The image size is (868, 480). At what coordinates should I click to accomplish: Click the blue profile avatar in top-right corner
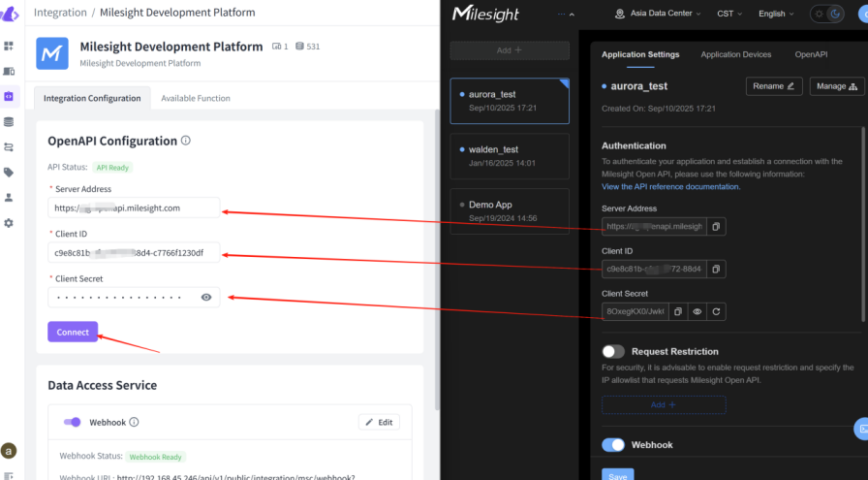pos(863,14)
